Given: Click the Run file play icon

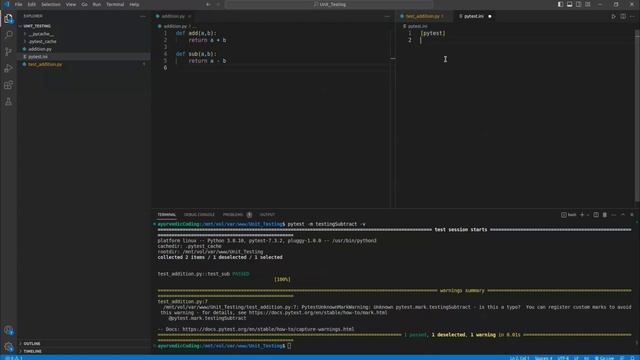Looking at the screenshot, I should 613,16.
